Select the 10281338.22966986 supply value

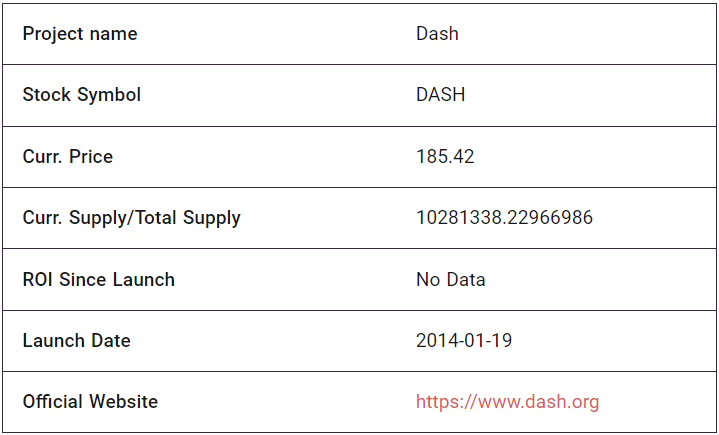point(504,218)
